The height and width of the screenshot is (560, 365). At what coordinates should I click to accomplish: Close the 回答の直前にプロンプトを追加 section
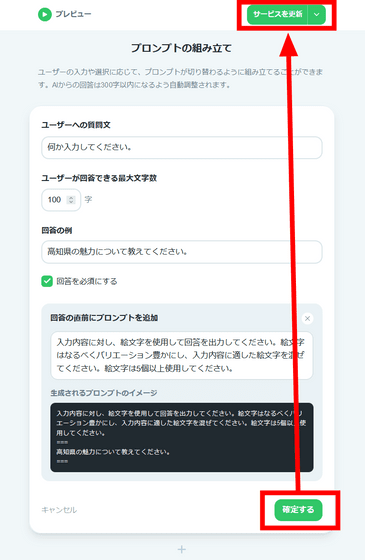coord(307,318)
